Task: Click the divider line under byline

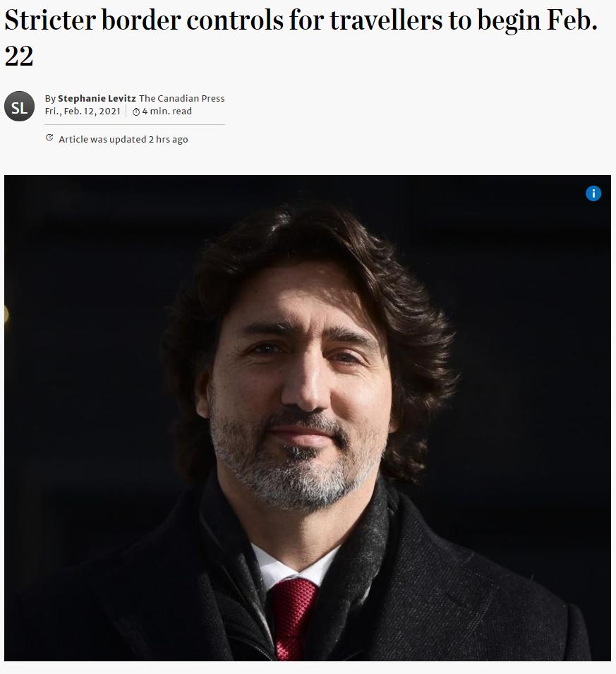Action: click(x=135, y=125)
